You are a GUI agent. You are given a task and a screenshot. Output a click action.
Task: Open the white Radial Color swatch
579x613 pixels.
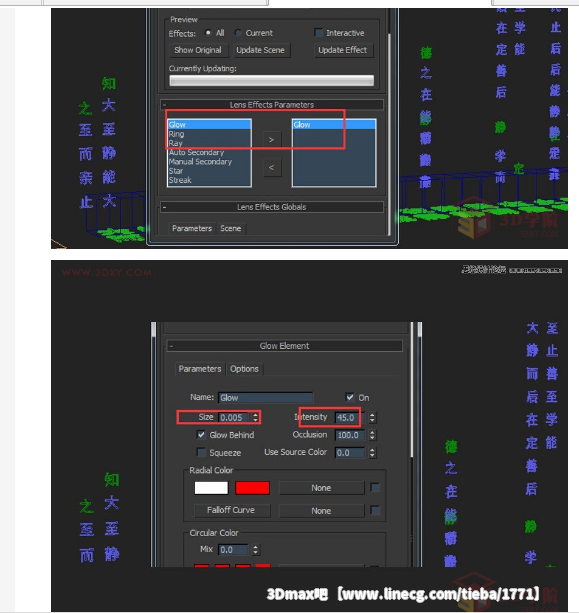(x=211, y=488)
